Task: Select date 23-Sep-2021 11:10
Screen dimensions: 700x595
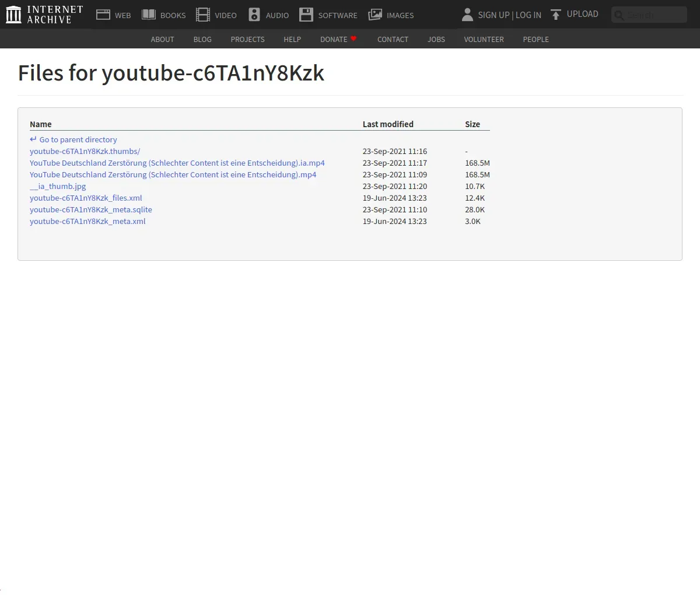Action: coord(395,209)
